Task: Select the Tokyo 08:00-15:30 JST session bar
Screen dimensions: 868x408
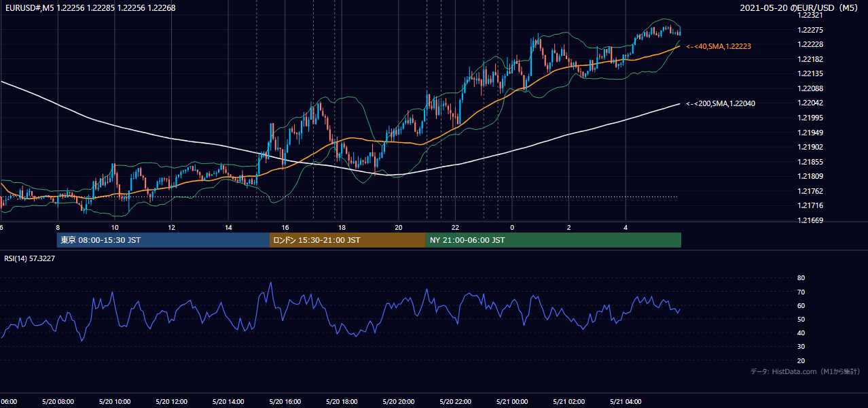Action: 163,240
